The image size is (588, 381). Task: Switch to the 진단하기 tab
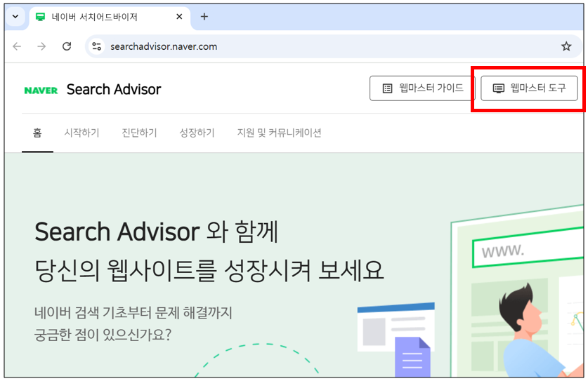click(x=139, y=133)
